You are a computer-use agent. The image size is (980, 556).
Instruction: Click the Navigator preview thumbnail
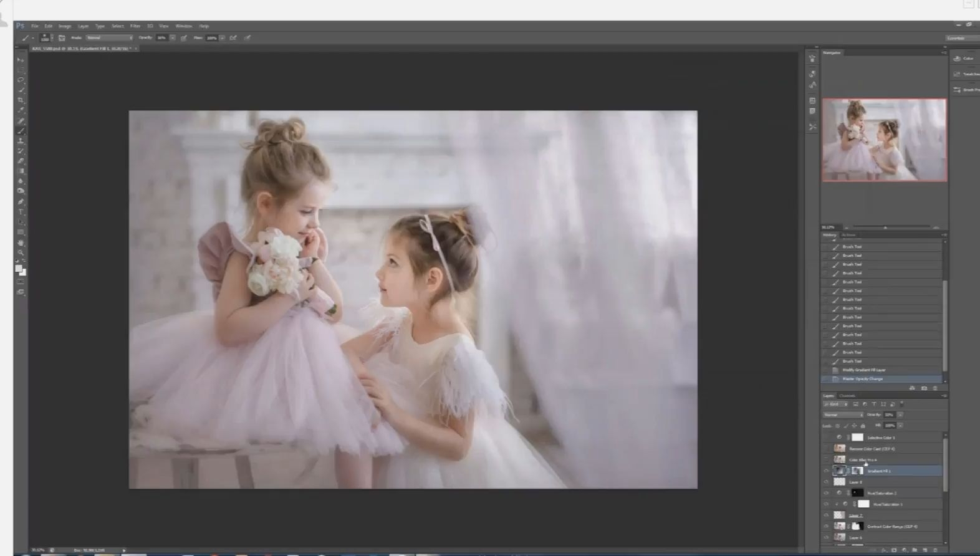[x=884, y=140]
